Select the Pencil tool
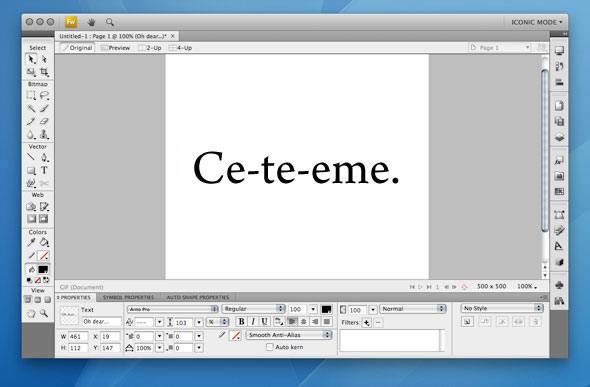590x387 pixels. [x=31, y=121]
